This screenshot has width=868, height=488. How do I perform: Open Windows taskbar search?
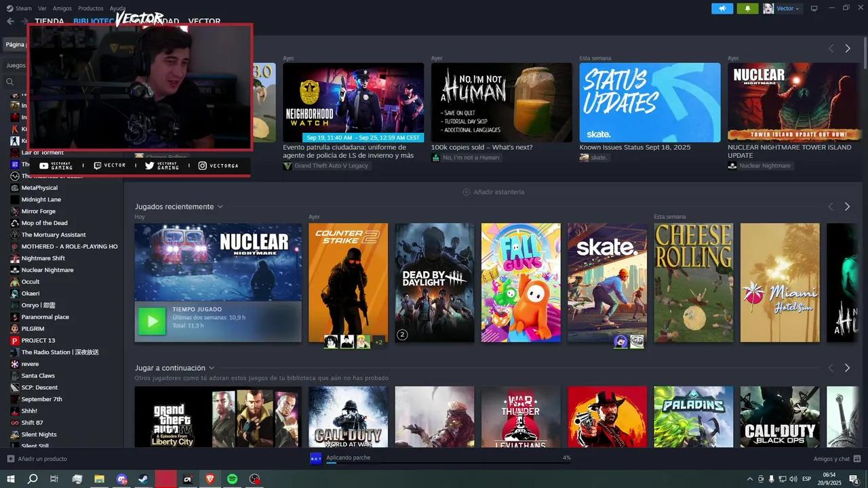pyautogui.click(x=33, y=479)
